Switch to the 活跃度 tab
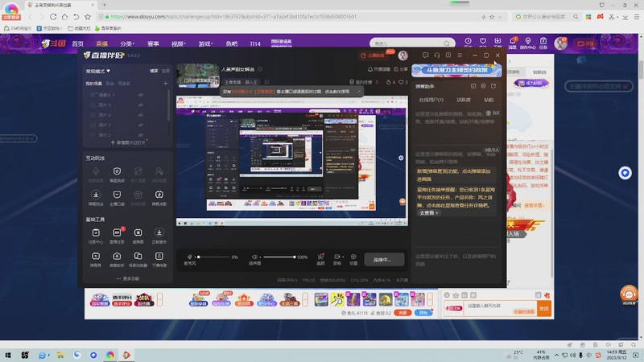Viewport: 644px width, 362px height. pyautogui.click(x=464, y=100)
